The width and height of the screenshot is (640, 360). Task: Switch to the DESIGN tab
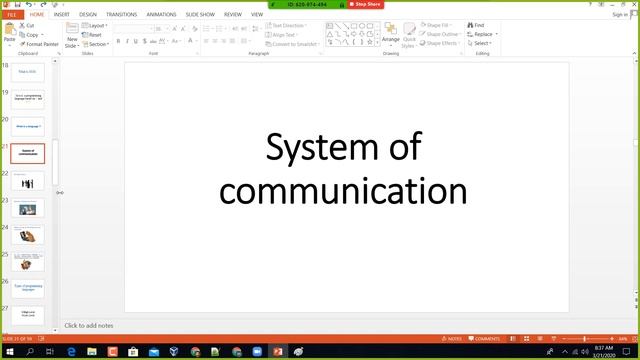[x=88, y=14]
